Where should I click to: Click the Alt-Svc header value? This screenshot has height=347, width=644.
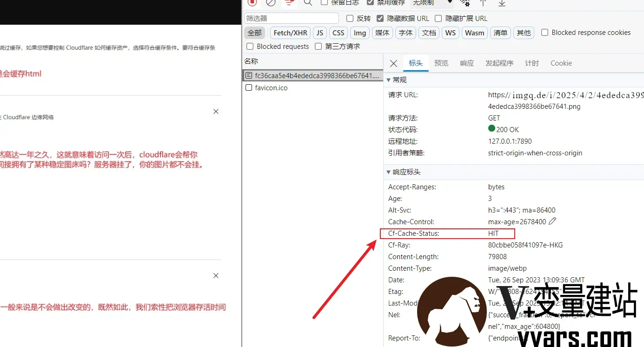[x=522, y=210]
